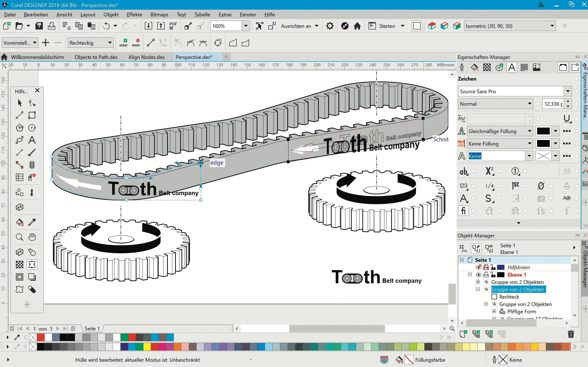Toggle visibility eye of Hilfslinien layer
Screen dimensions: 588x367
[x=478, y=267]
